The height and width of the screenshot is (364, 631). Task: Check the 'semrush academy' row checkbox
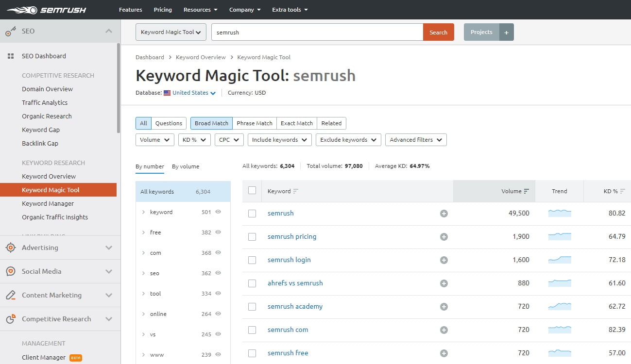tap(252, 307)
